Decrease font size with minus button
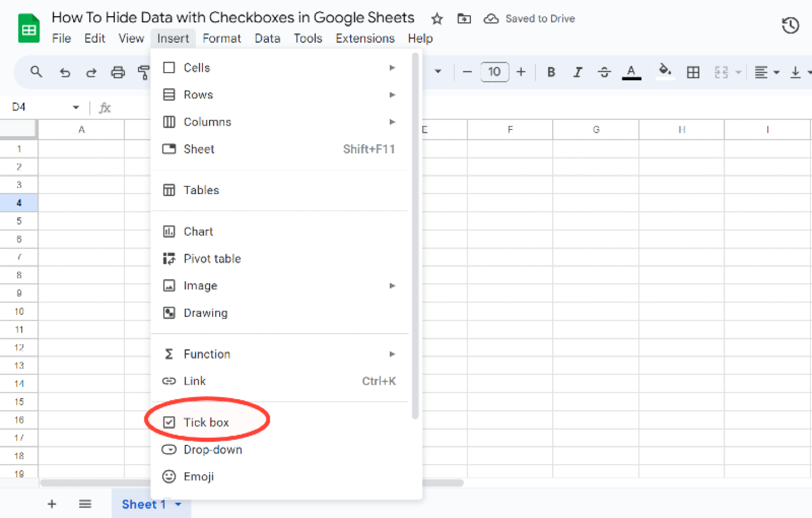 [468, 72]
